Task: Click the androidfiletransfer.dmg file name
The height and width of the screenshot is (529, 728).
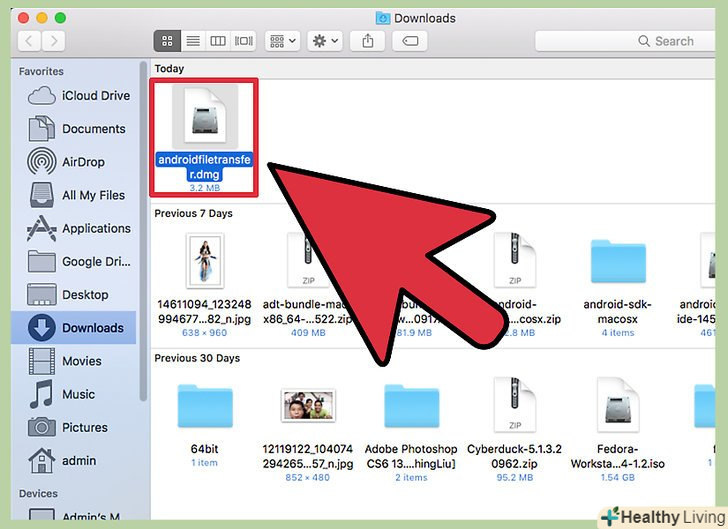Action: pos(204,167)
